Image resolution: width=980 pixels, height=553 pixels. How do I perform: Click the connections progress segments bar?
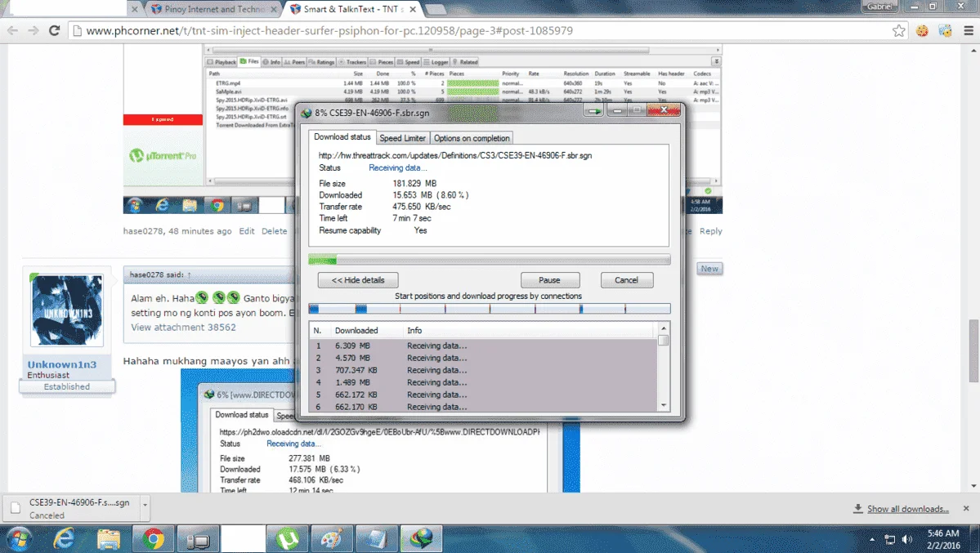tap(490, 309)
